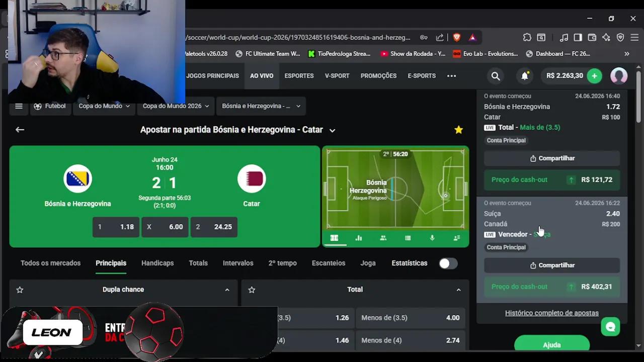Image resolution: width=644 pixels, height=362 pixels.
Task: Open the head-to-head player icon in tracker
Action: coord(456,238)
